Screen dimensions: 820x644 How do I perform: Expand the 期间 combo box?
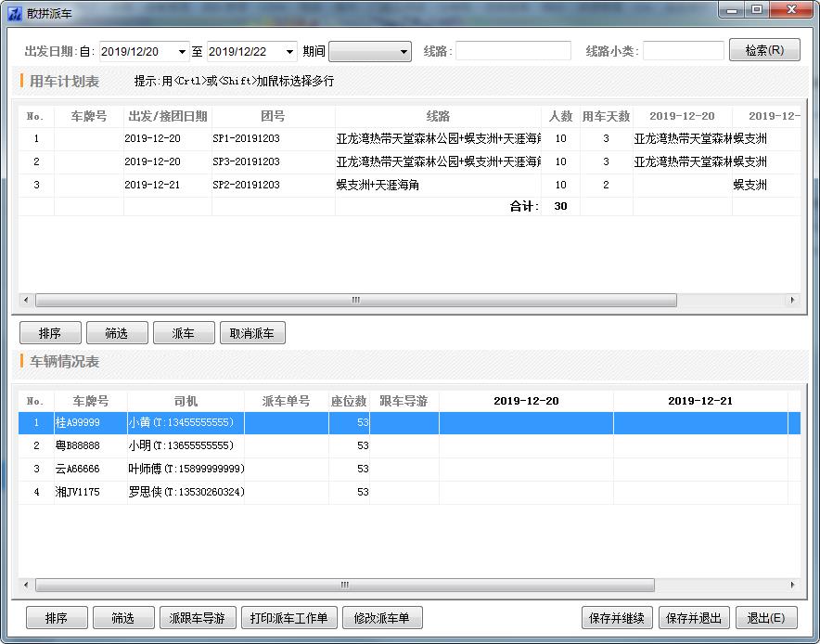[x=370, y=52]
